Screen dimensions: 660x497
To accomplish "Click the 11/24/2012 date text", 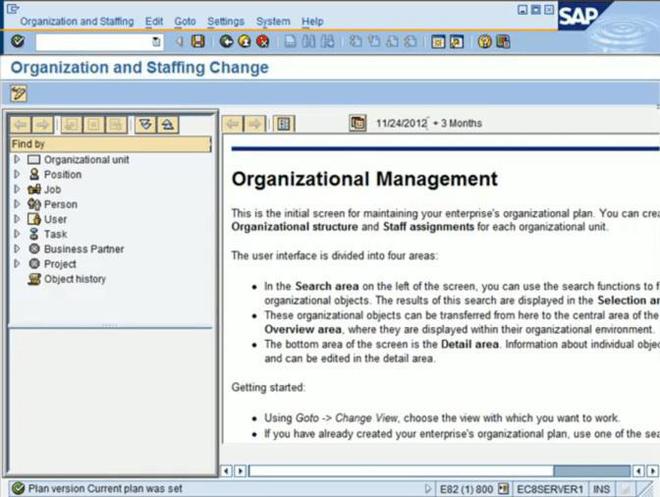I will click(401, 123).
